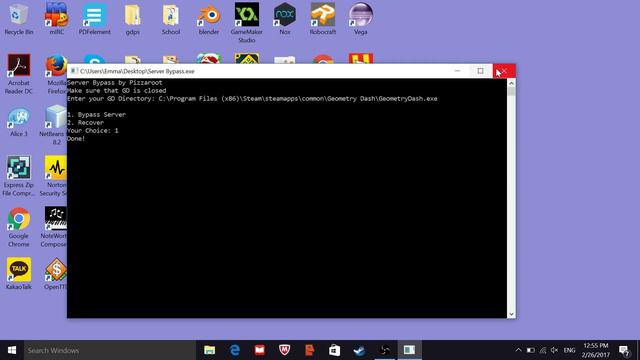Click the console window system menu icon
This screenshot has width=640, height=360.
tap(74, 71)
